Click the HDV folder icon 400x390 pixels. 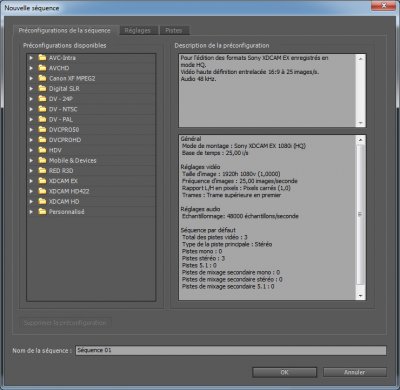pos(42,150)
